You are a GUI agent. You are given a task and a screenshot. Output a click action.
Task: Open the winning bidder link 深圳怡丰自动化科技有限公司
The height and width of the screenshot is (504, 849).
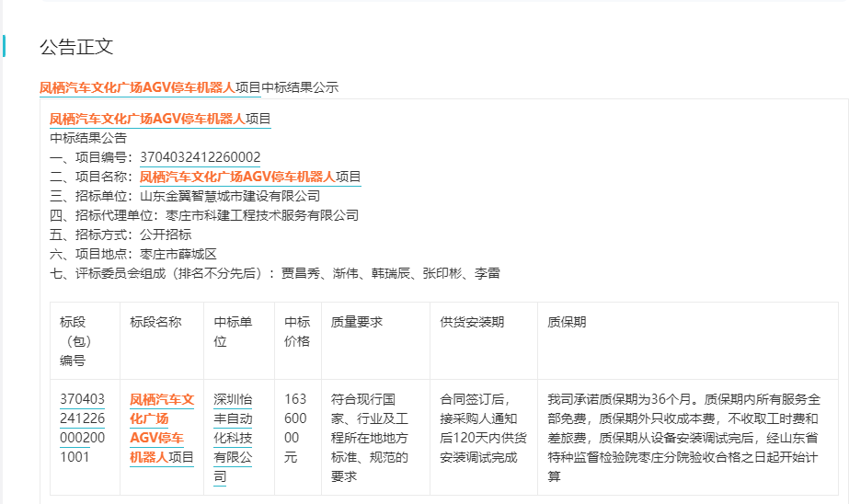point(233,438)
